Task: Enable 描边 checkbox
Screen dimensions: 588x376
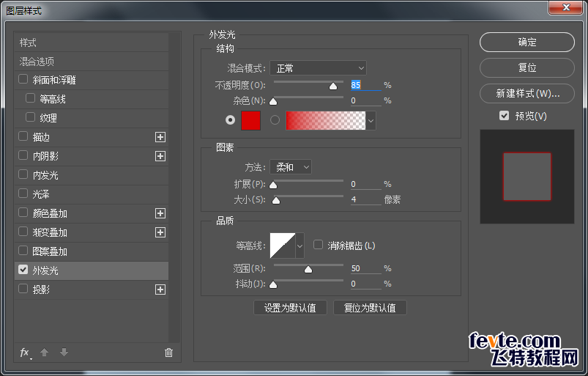Action: [23, 136]
